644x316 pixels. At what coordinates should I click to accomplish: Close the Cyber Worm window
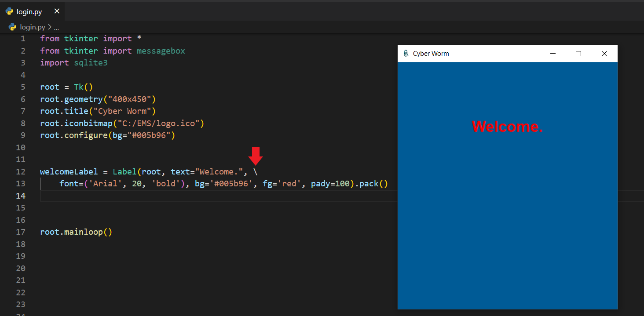(x=604, y=54)
